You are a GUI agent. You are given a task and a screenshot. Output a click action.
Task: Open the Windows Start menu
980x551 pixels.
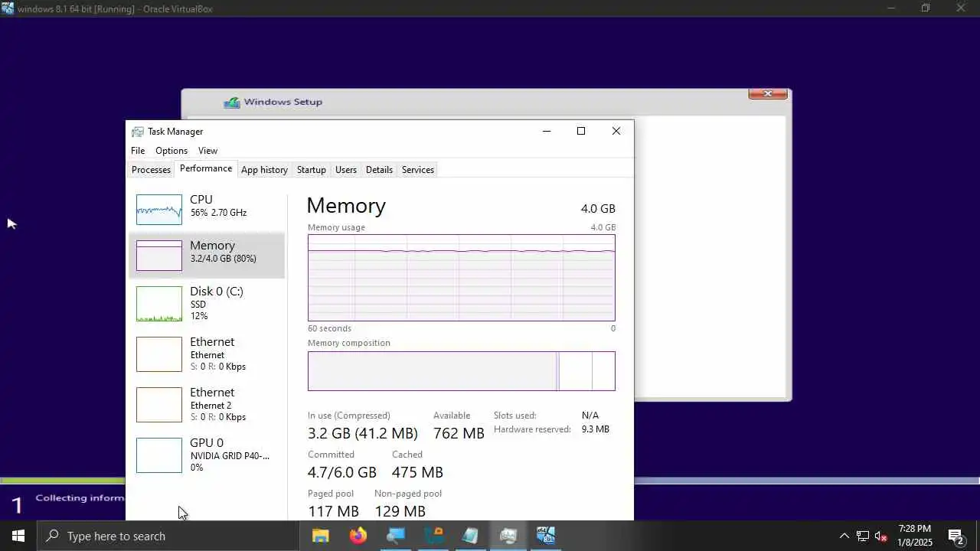pyautogui.click(x=18, y=536)
